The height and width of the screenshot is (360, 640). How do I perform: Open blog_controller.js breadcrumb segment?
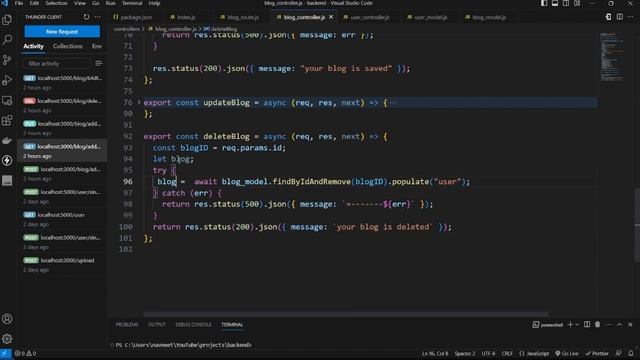[172, 29]
